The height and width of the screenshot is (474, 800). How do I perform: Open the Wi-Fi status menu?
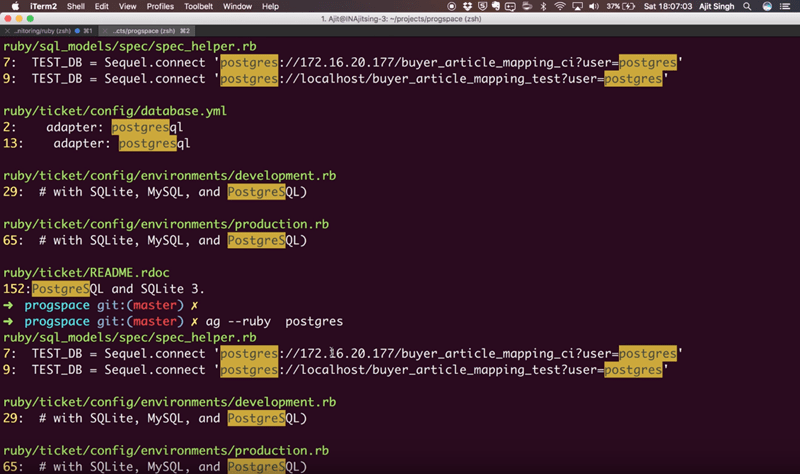coord(560,6)
